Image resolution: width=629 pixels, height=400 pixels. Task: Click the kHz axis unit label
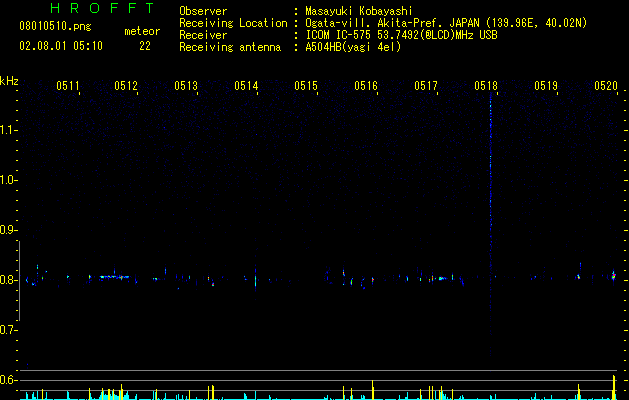pyautogui.click(x=9, y=81)
